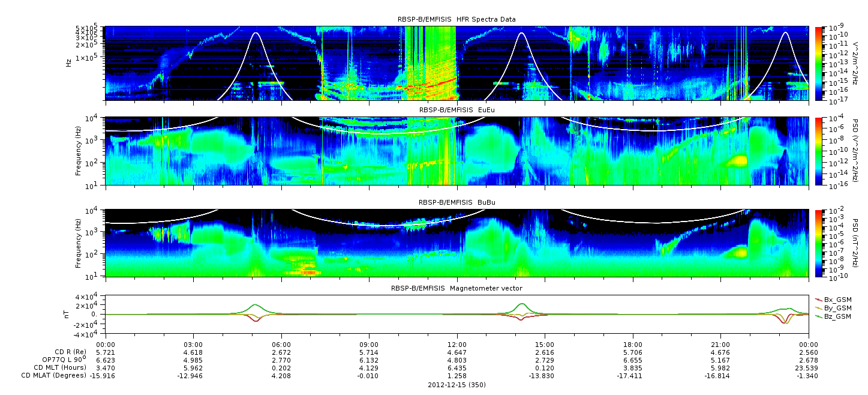The image size is (868, 395).
Task: Select the RBSP-B/EMFISIS EuEu panel title
Action: pos(456,110)
